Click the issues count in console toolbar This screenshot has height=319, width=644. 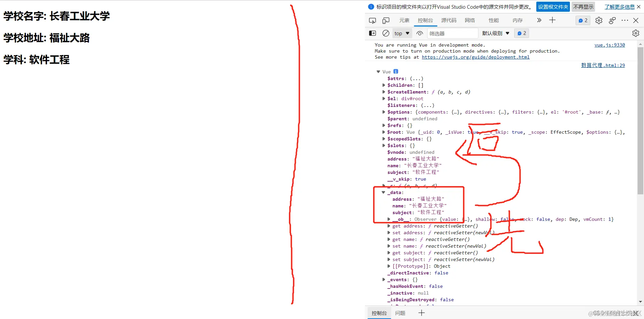(522, 33)
